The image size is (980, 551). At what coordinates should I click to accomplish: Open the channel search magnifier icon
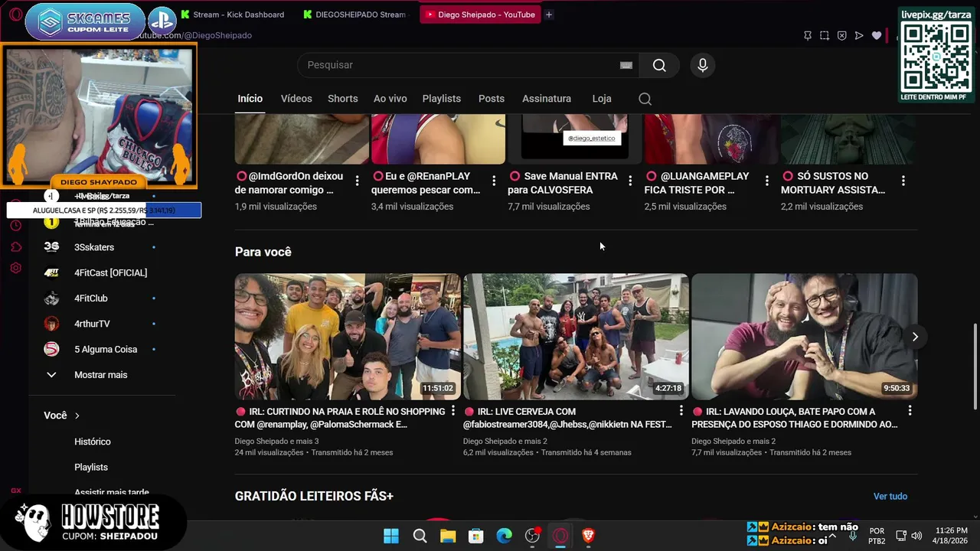pyautogui.click(x=645, y=99)
